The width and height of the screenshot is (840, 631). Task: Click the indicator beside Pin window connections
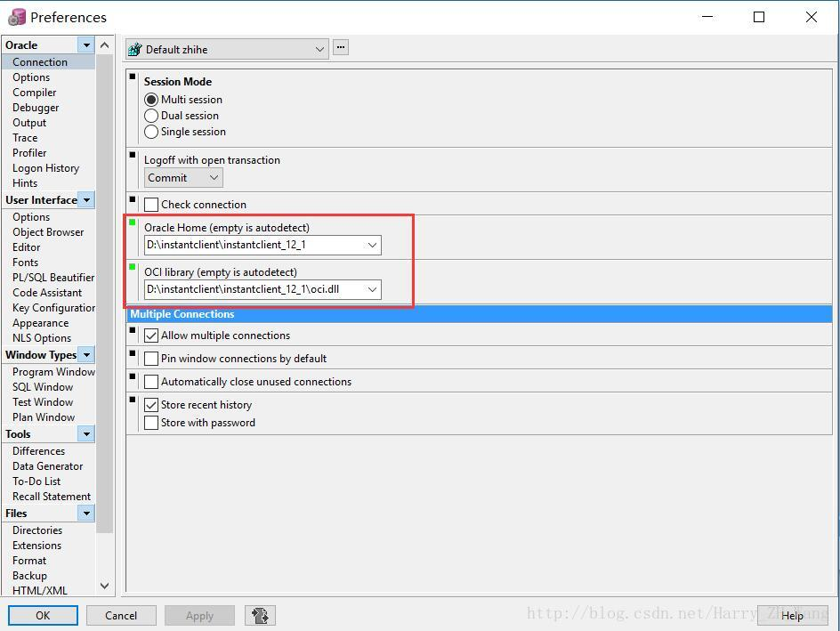[x=133, y=353]
